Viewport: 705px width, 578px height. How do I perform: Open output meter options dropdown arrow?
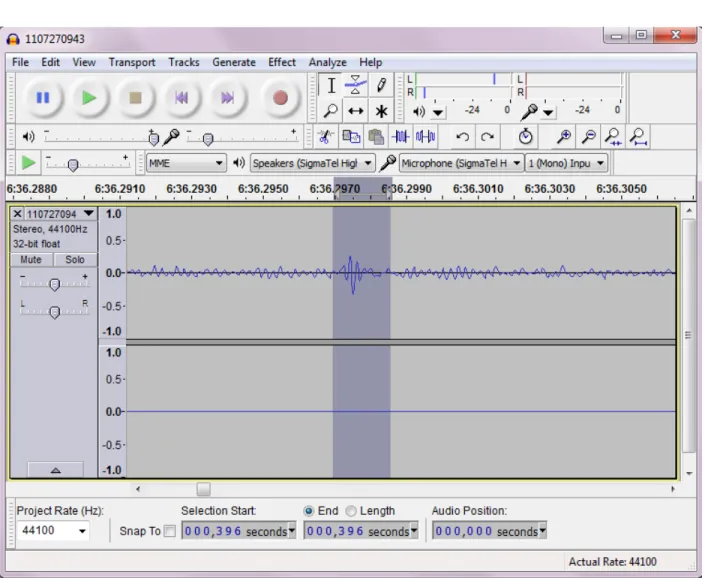(437, 111)
